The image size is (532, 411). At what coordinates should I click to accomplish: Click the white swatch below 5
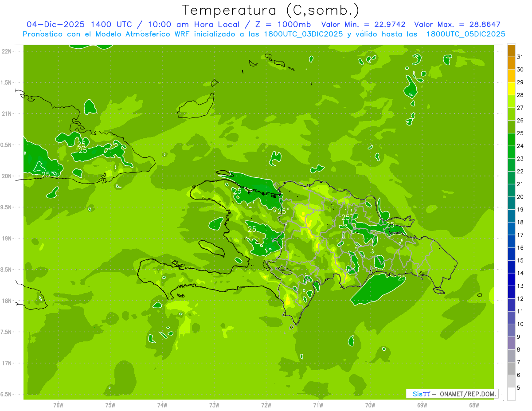tap(512, 394)
